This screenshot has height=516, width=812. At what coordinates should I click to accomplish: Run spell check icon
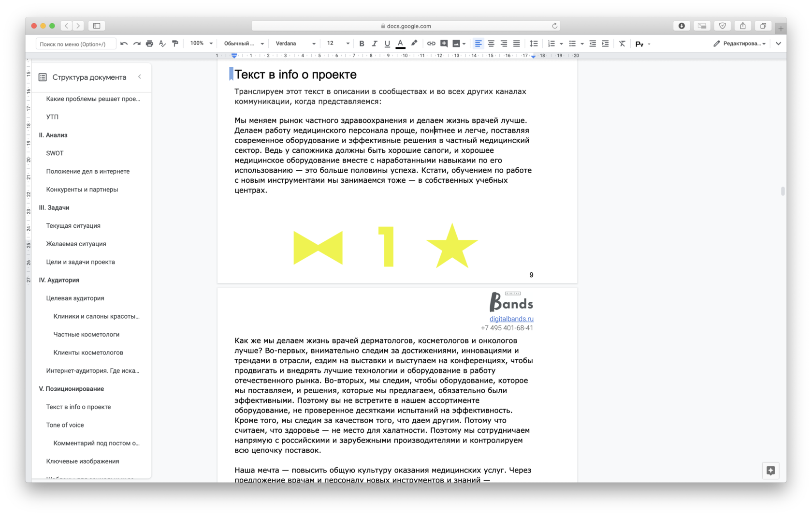(162, 44)
